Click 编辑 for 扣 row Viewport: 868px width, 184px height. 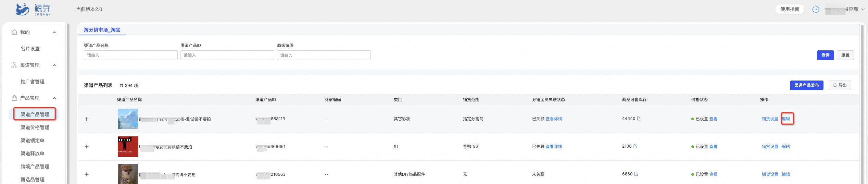tap(786, 147)
